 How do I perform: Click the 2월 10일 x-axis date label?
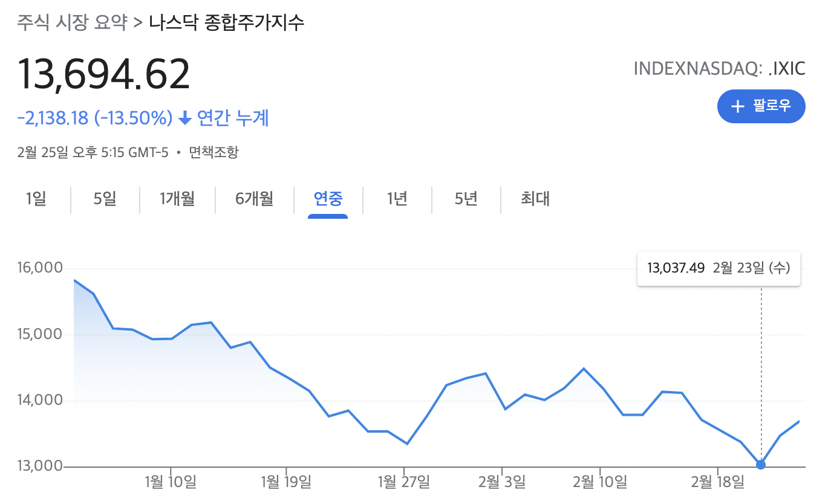click(x=600, y=482)
